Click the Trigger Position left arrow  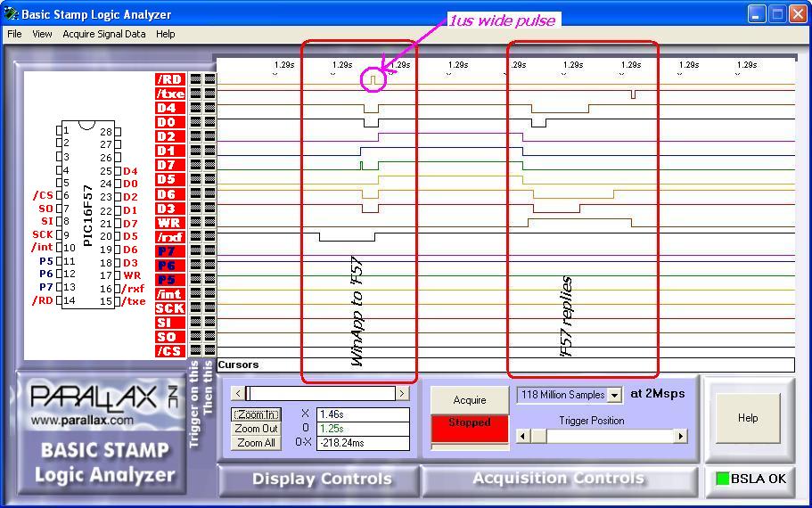click(x=523, y=437)
